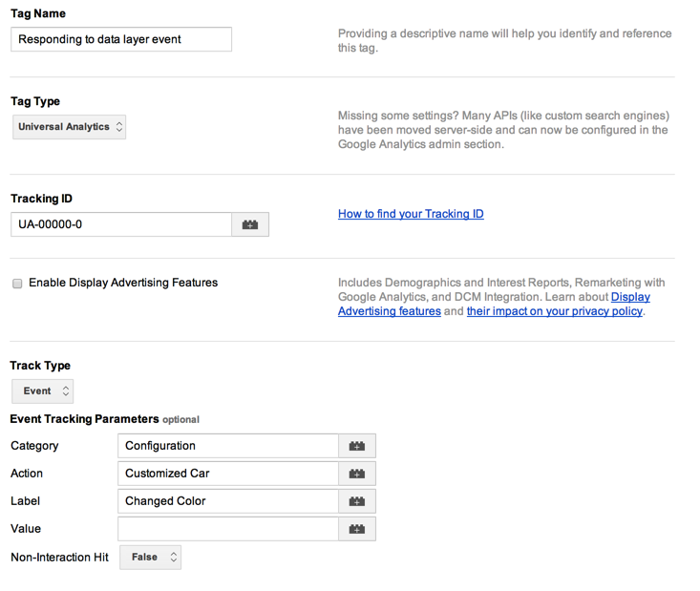Expand the Non-Interaction Hit dropdown
The image size is (700, 591).
pyautogui.click(x=150, y=558)
